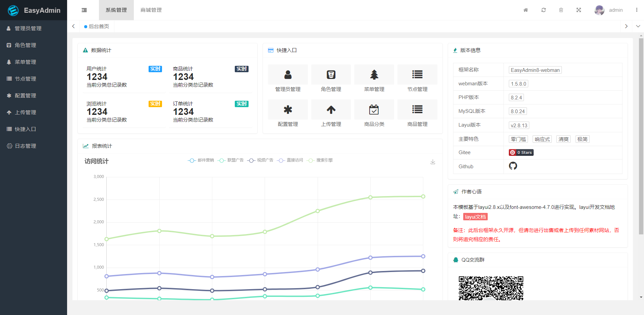The width and height of the screenshot is (644, 315).
Task: Clear the cache using the trash icon
Action: [561, 10]
